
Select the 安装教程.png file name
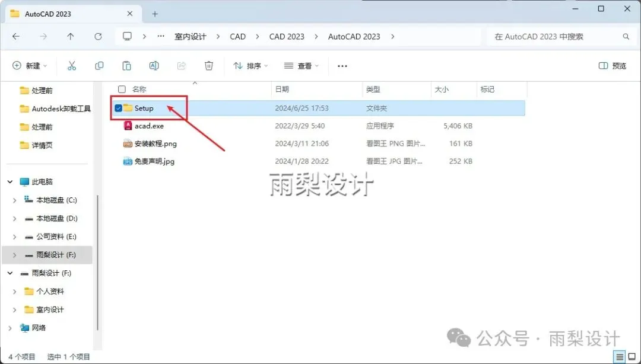[x=156, y=143]
